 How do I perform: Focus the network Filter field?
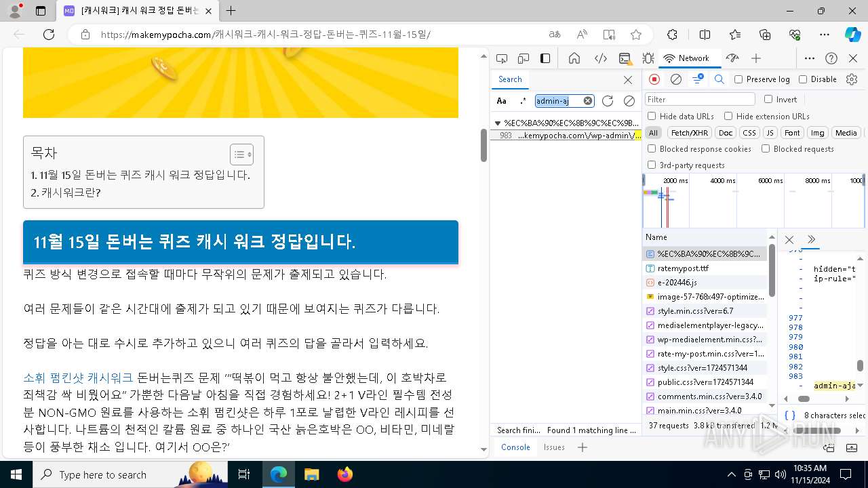point(700,99)
